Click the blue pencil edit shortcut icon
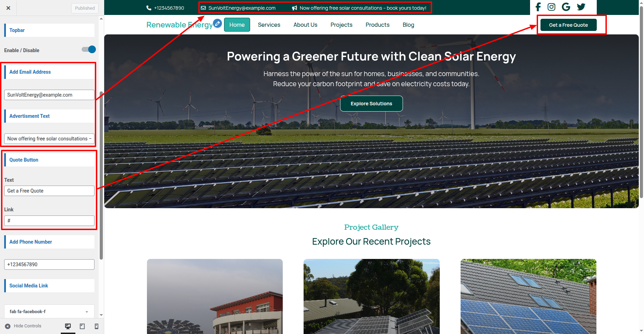The width and height of the screenshot is (644, 334). point(217,23)
